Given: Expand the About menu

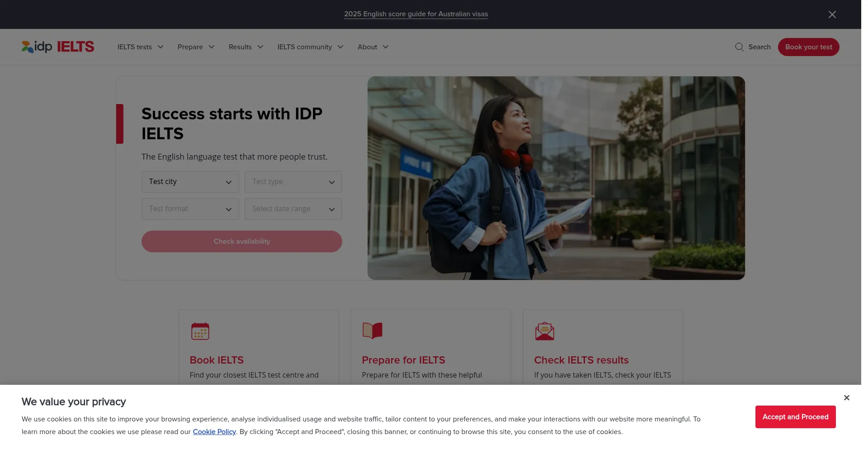Looking at the screenshot, I should pyautogui.click(x=373, y=47).
